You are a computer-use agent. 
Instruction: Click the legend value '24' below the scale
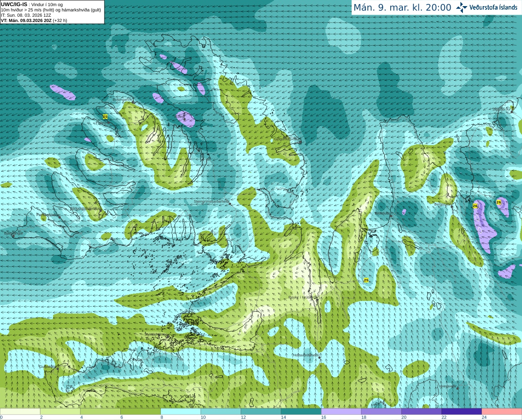click(x=484, y=417)
